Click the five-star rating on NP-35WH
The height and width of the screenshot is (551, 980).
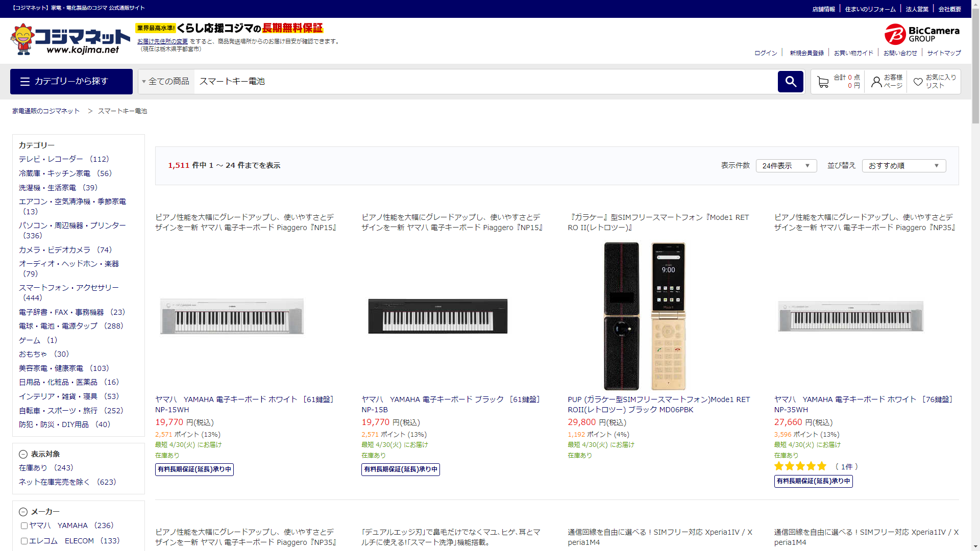pyautogui.click(x=800, y=466)
